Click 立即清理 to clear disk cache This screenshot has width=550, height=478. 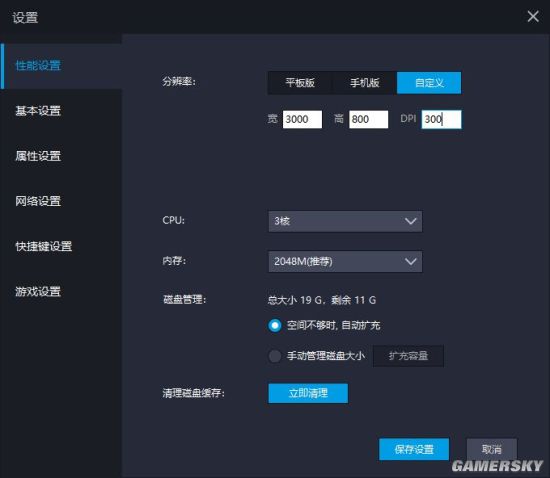[x=308, y=393]
